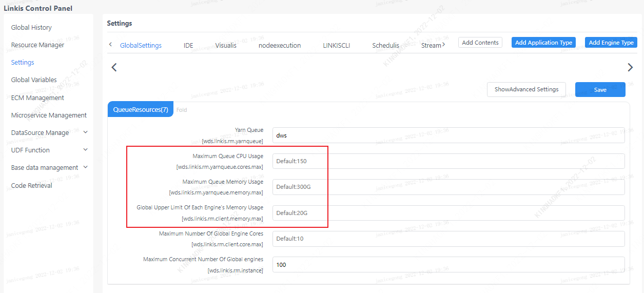Click Add Engine Type button

[611, 43]
